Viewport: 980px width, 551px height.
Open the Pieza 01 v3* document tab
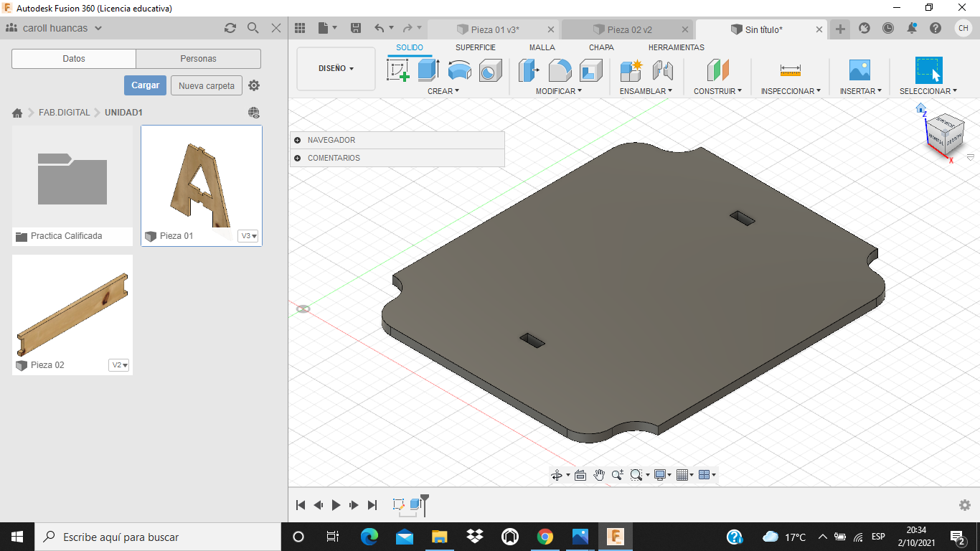[494, 29]
